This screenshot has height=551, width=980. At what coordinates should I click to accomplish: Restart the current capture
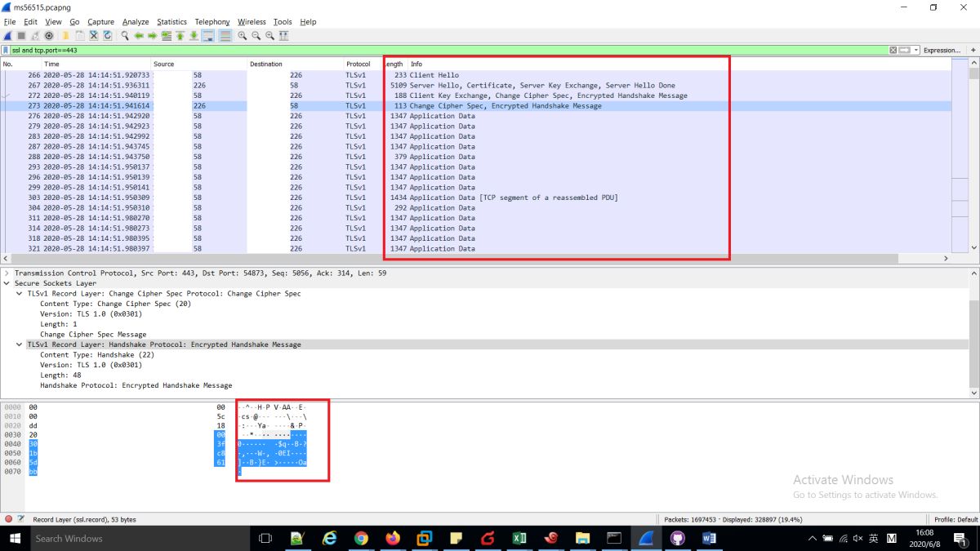coord(35,36)
